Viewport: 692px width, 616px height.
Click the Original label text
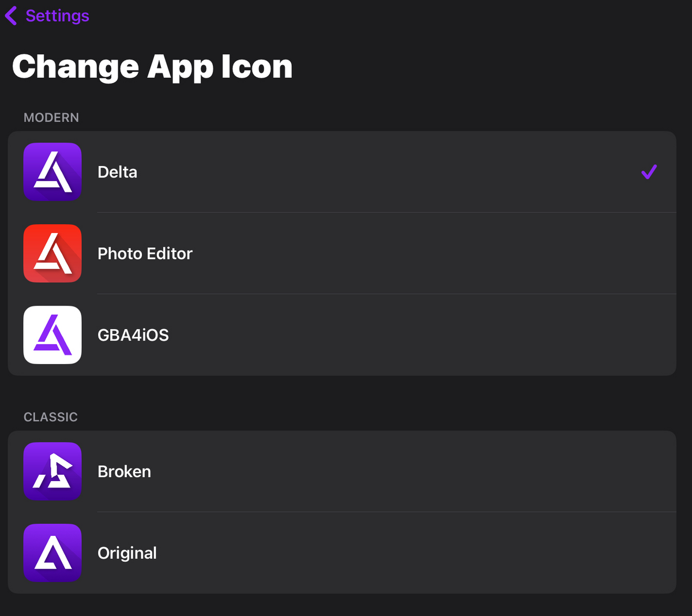pyautogui.click(x=127, y=553)
